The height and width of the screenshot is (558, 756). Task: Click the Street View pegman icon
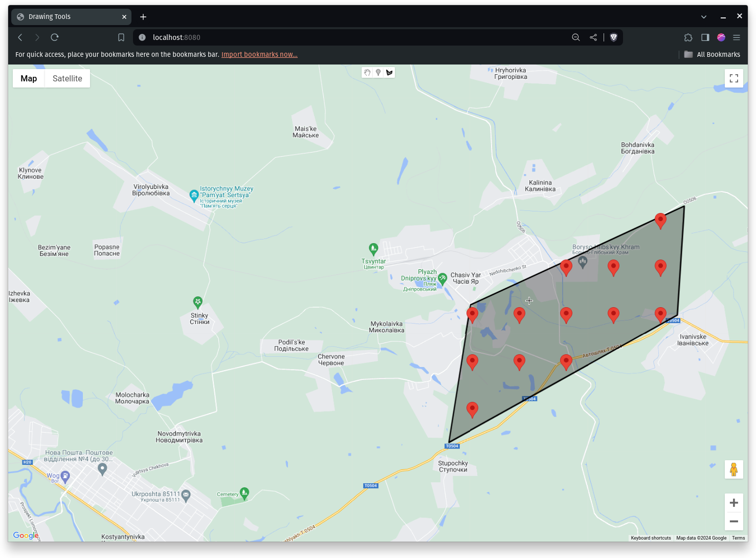click(x=734, y=469)
